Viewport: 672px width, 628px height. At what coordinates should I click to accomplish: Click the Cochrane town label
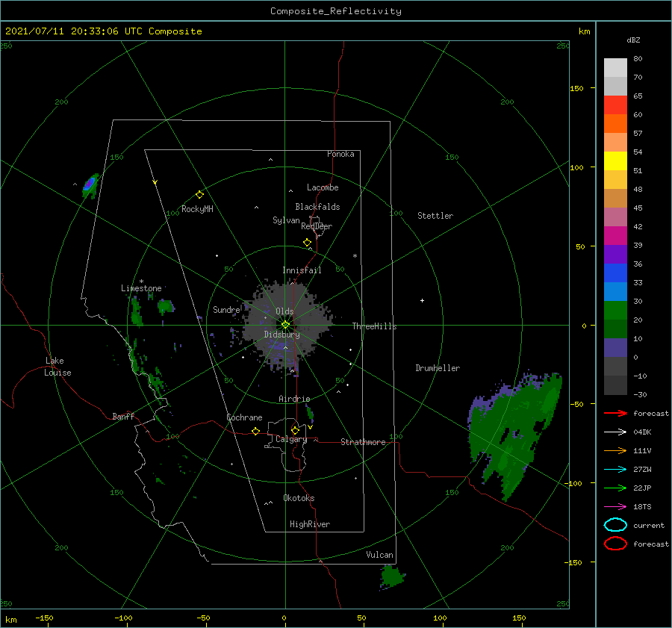tap(244, 417)
